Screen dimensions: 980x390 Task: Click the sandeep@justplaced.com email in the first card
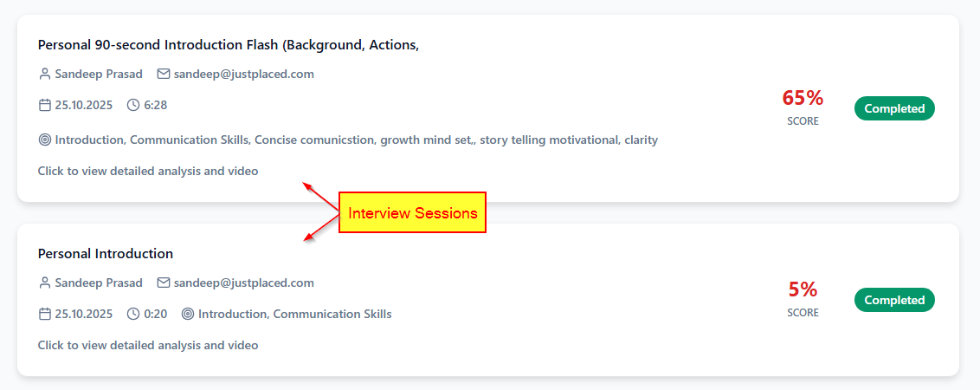[243, 75]
